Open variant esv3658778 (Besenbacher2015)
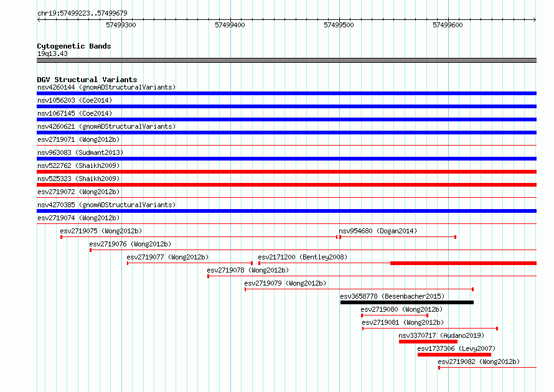554x392 pixels. point(393,296)
